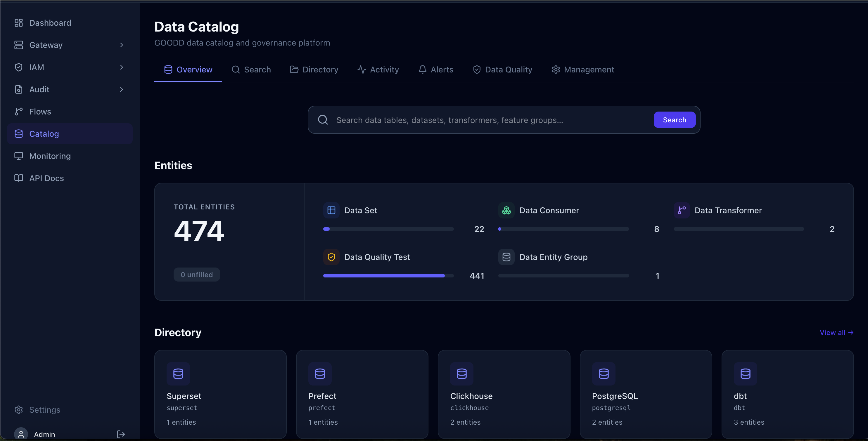The width and height of the screenshot is (868, 441).
Task: Click the Data Set entity icon
Action: pos(331,210)
